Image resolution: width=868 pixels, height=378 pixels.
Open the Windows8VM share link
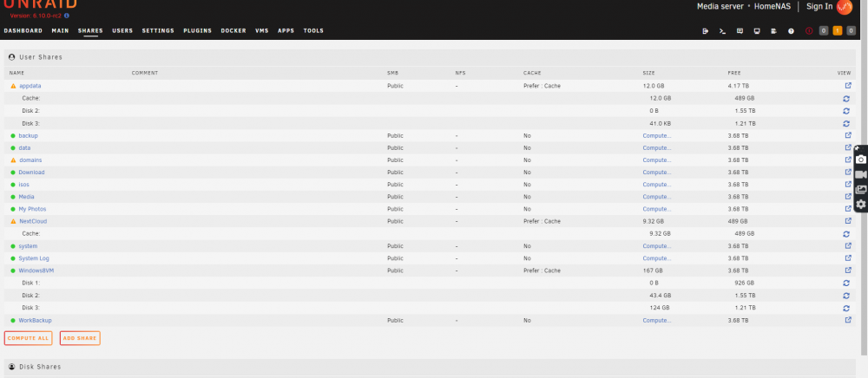pyautogui.click(x=36, y=270)
